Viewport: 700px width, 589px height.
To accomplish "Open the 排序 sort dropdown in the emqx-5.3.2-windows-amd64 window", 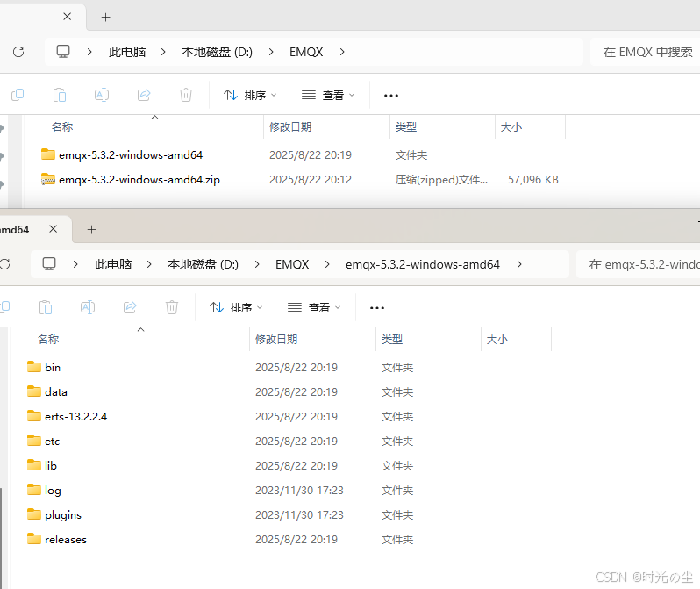I will (236, 307).
